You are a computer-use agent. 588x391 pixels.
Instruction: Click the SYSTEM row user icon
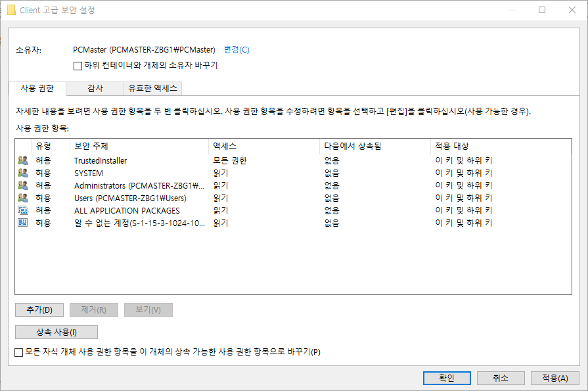click(23, 173)
